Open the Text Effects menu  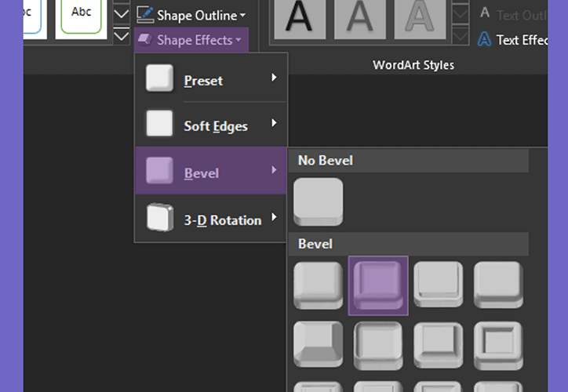pyautogui.click(x=512, y=40)
